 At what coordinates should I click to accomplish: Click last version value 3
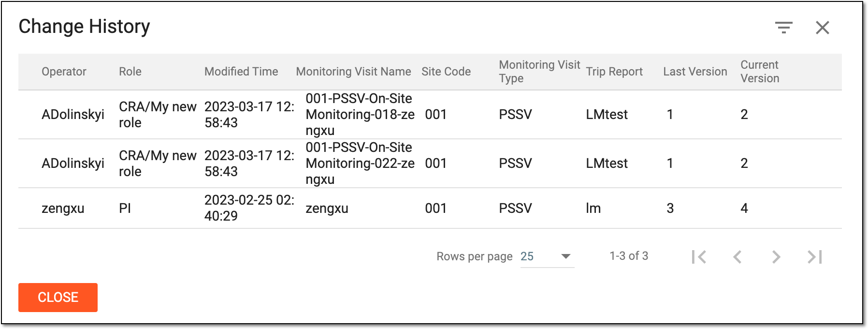coord(670,209)
